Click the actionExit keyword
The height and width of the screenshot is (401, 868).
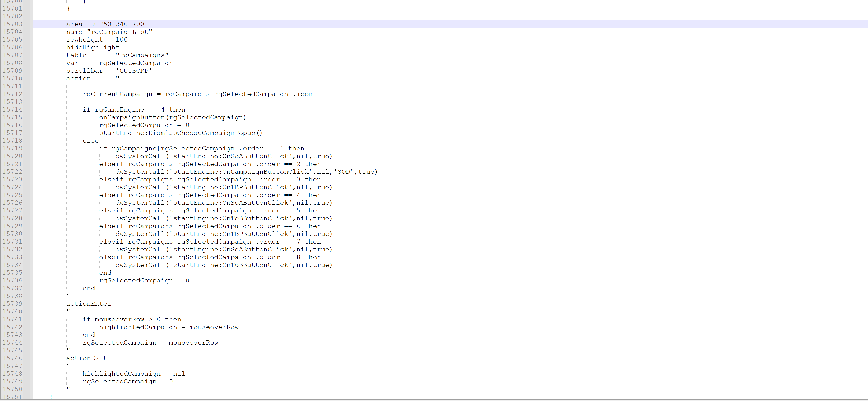[x=86, y=358]
